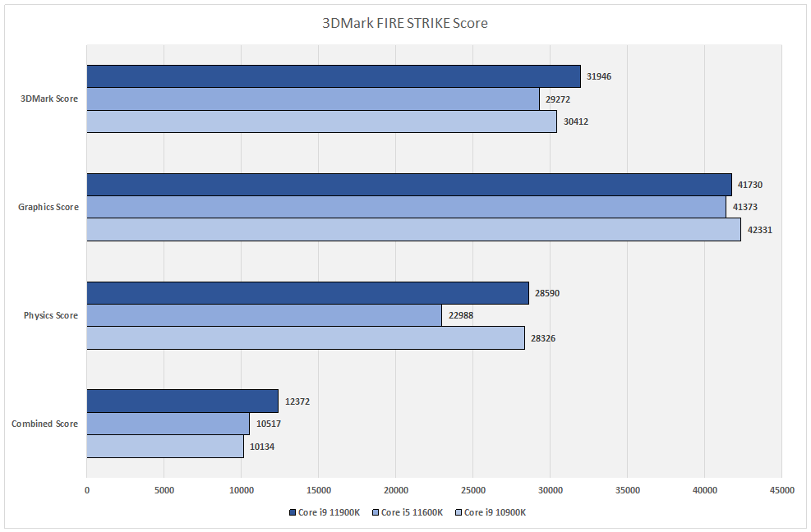Screen dimensions: 811x532
Task: Select the bar with value 28590
Action: (308, 293)
